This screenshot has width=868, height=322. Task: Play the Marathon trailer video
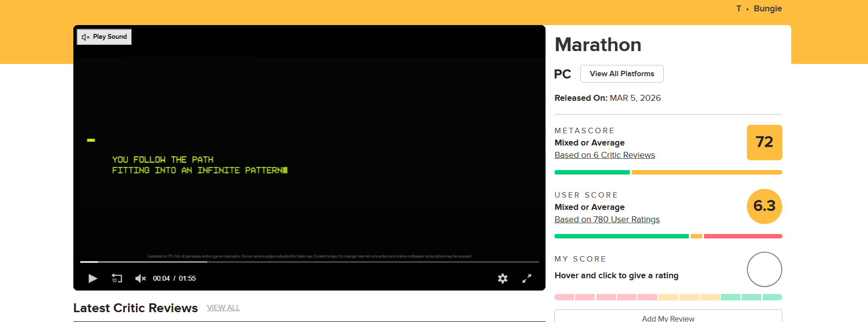(x=93, y=279)
